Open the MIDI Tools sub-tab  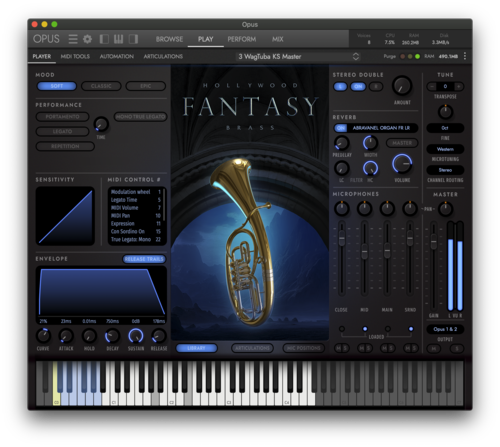point(75,56)
